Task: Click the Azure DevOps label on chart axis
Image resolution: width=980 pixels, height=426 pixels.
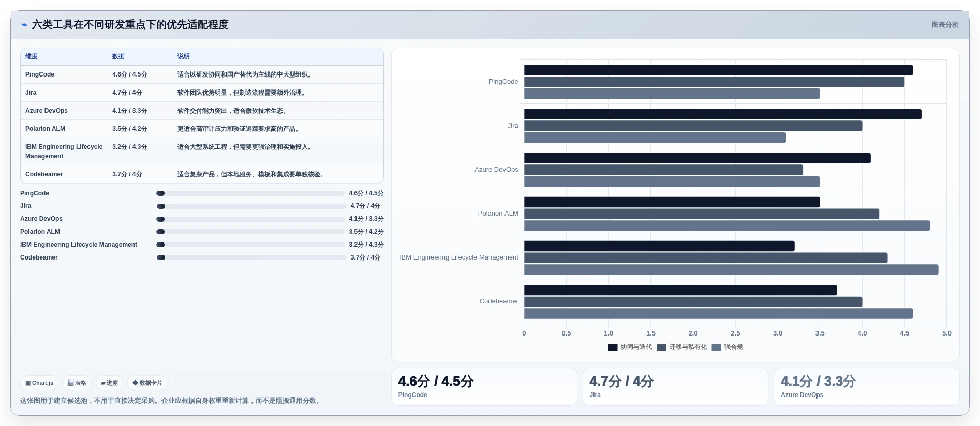Action: coord(496,170)
